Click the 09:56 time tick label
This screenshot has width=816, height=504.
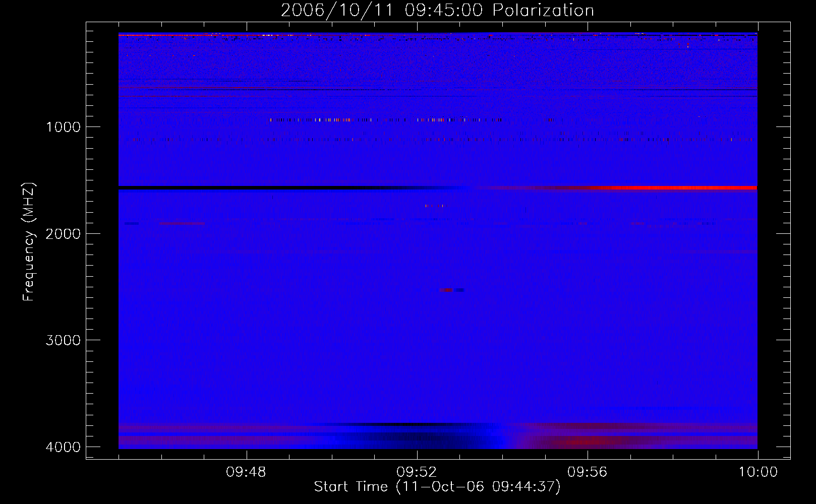587,472
